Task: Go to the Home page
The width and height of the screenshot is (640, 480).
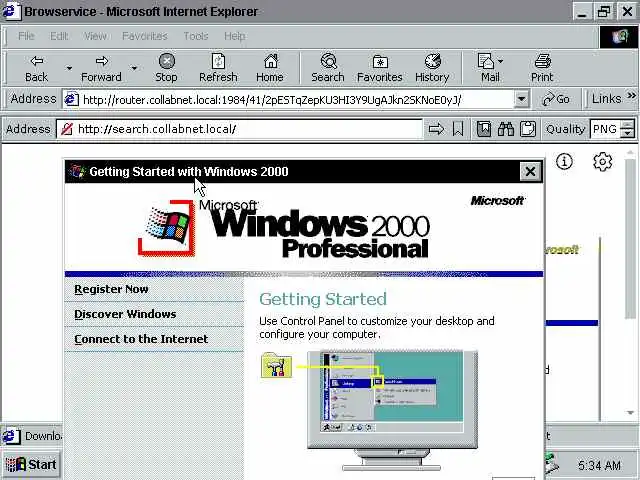Action: pyautogui.click(x=270, y=68)
